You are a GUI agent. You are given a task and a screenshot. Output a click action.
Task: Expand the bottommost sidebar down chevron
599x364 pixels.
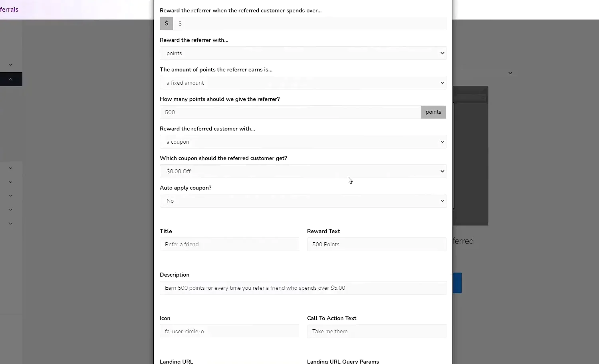click(x=11, y=224)
